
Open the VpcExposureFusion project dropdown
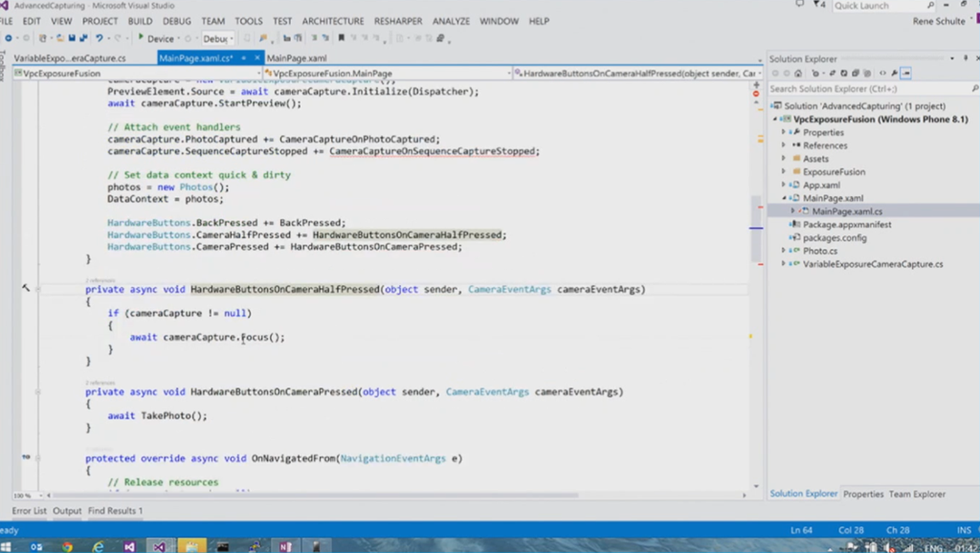pyautogui.click(x=136, y=73)
